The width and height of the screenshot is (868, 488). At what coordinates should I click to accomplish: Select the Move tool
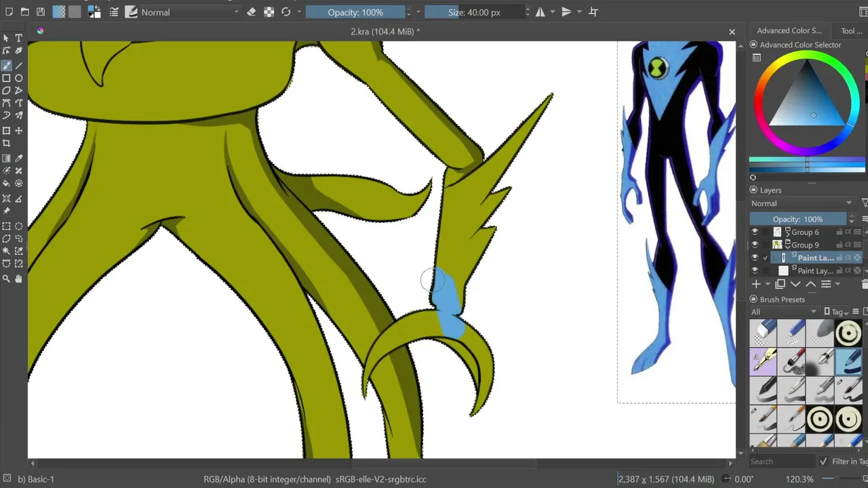point(19,131)
